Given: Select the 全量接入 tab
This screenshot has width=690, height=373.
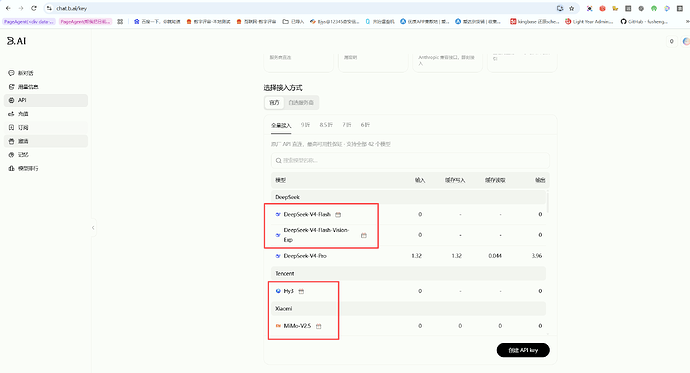Looking at the screenshot, I should click(281, 125).
